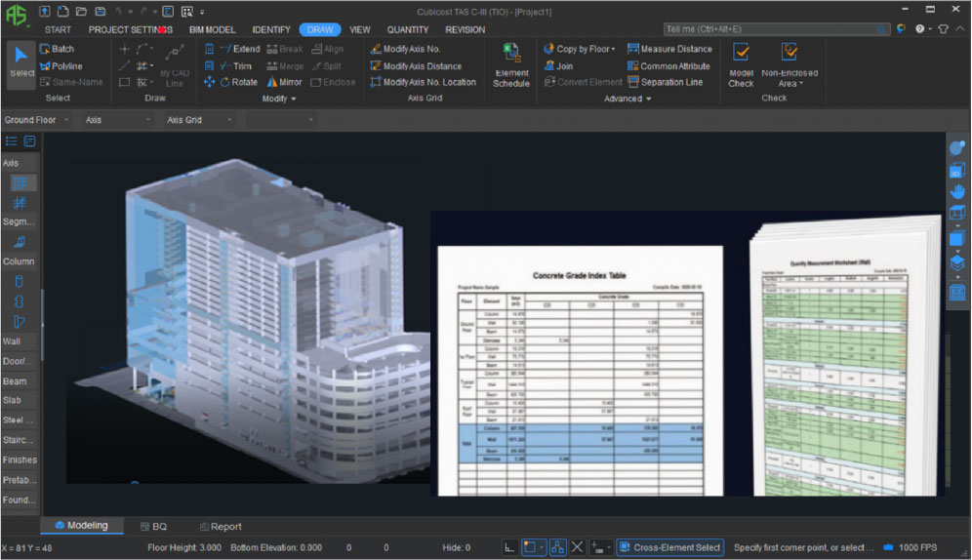Open the Element Schedule

pyautogui.click(x=511, y=65)
